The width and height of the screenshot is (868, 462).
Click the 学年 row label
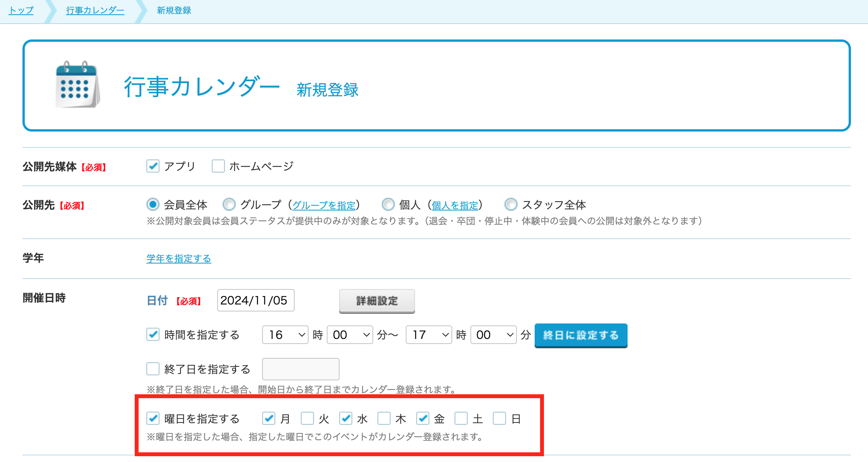[x=33, y=258]
